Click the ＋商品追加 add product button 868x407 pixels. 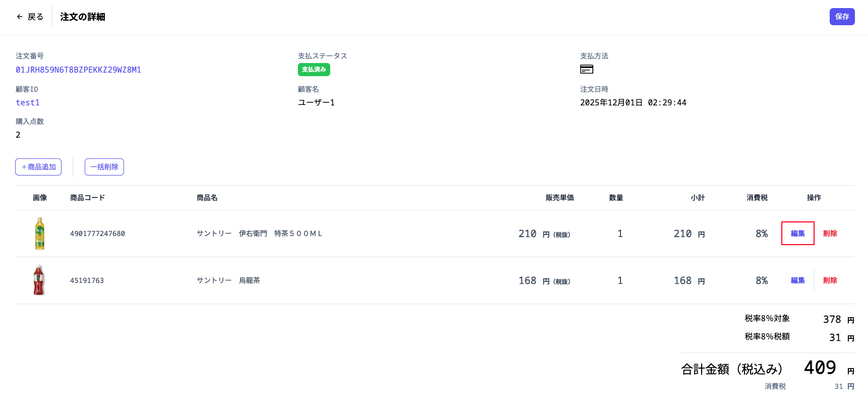(38, 167)
